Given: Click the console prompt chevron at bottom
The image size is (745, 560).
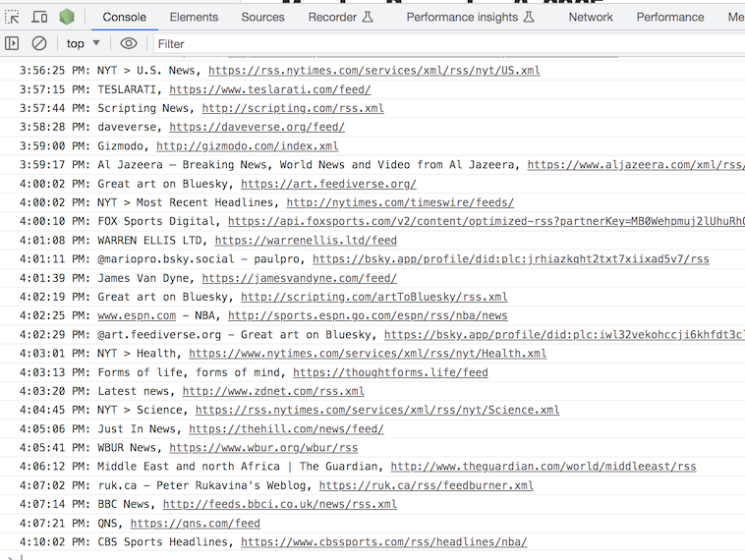Looking at the screenshot, I should click(9, 556).
